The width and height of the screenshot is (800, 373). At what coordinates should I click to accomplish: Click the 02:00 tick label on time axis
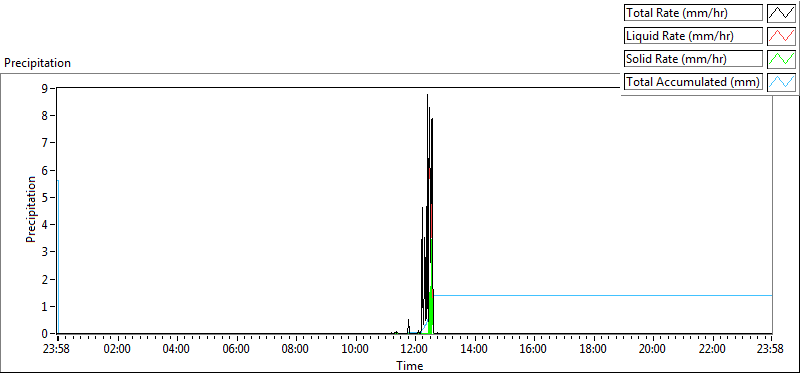coord(118,350)
